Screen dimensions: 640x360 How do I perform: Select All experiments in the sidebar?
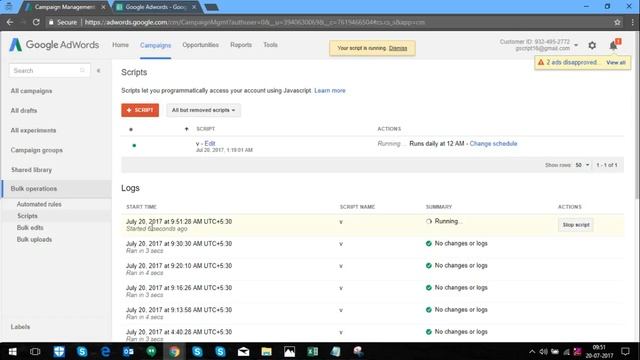tap(33, 131)
